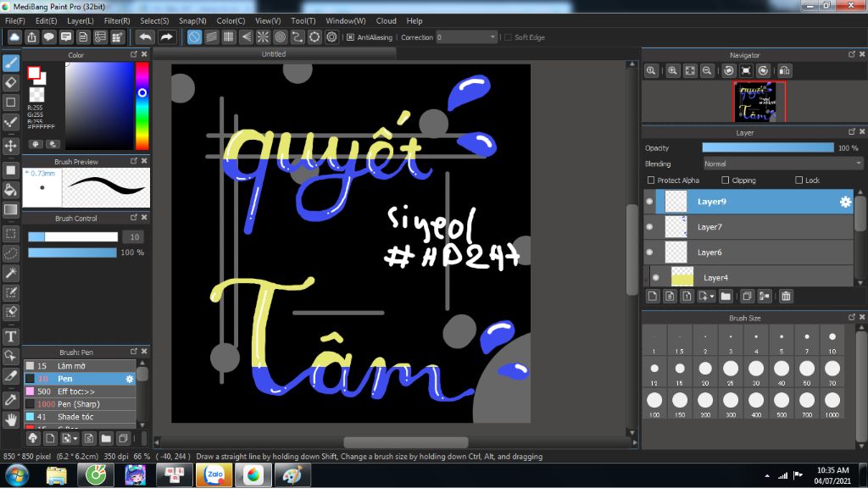Hide Layer6 visibility

pos(650,253)
